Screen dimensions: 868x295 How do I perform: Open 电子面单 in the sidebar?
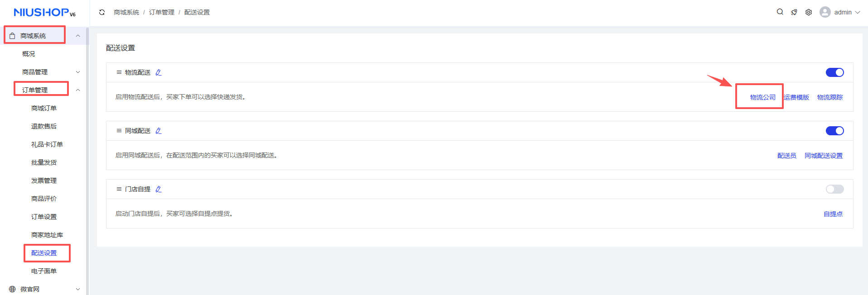tap(44, 271)
